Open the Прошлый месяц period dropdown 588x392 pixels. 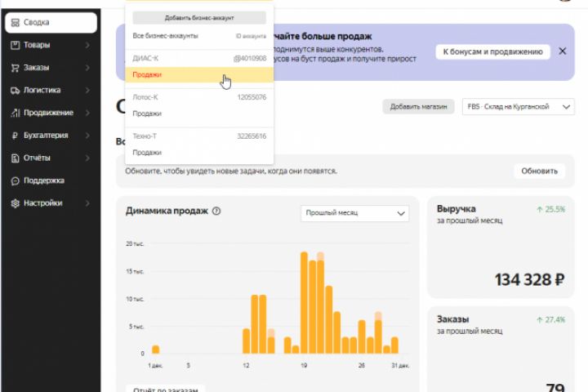(354, 213)
